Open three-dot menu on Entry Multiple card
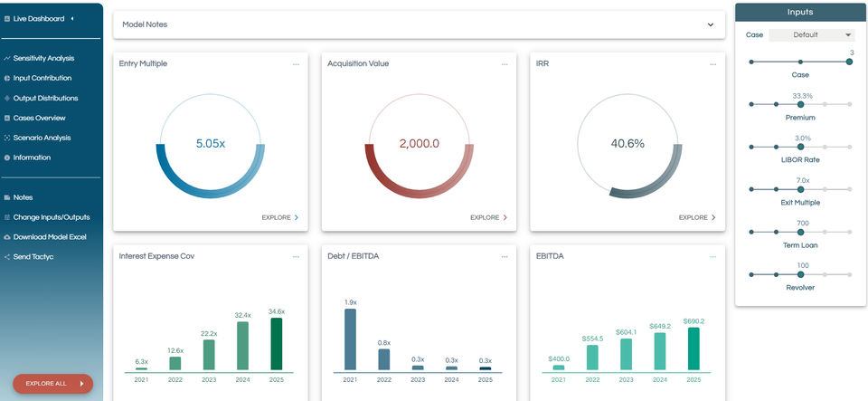 tap(297, 64)
